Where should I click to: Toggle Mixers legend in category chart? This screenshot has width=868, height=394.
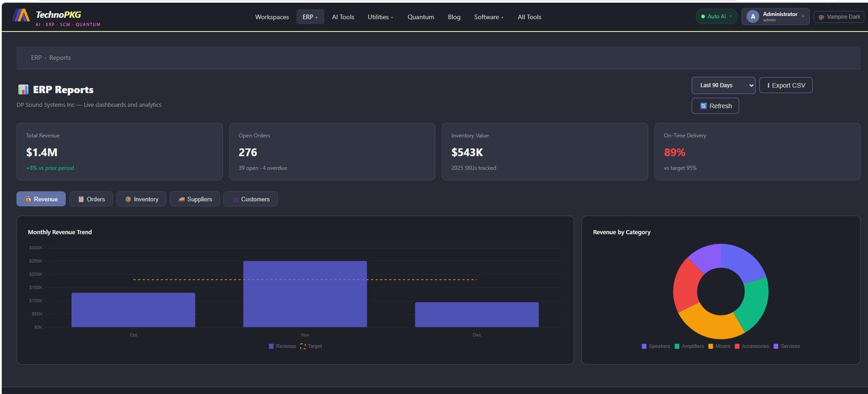719,346
